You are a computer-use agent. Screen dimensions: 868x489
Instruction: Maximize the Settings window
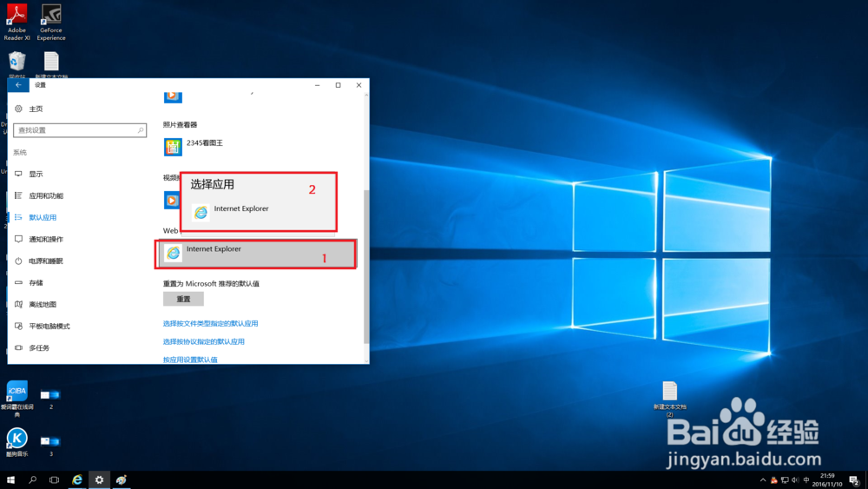tap(339, 85)
